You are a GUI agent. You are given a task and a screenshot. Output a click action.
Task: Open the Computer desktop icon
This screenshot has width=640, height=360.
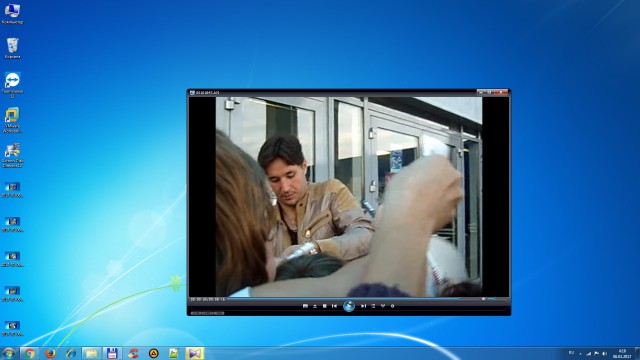tap(12, 13)
